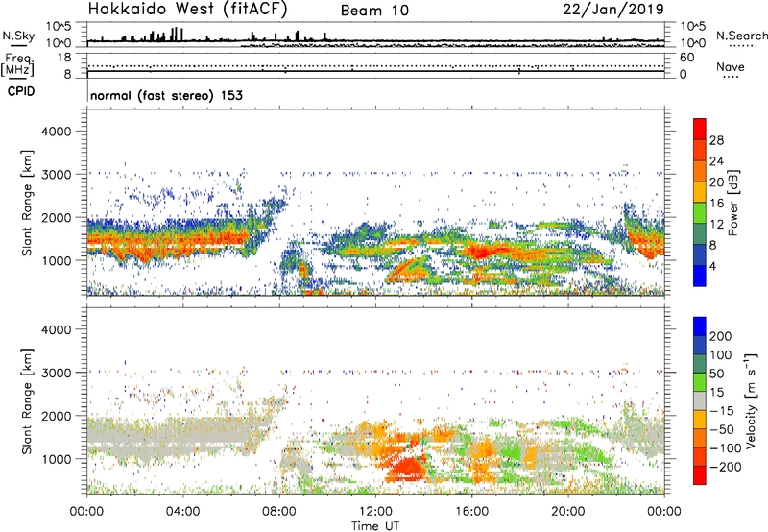Click the blue 4 dB power color band
This screenshot has height=532, width=768.
tap(700, 276)
